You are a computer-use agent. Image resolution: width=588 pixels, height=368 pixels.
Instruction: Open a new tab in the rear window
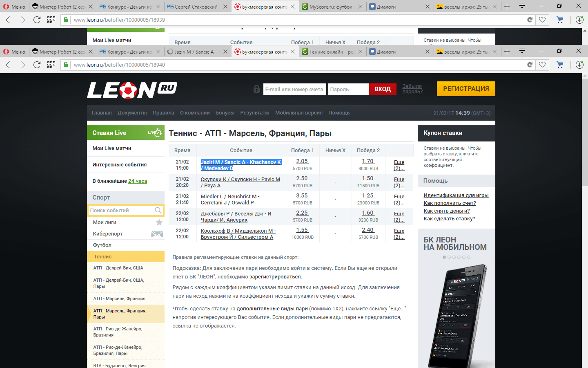pyautogui.click(x=507, y=7)
